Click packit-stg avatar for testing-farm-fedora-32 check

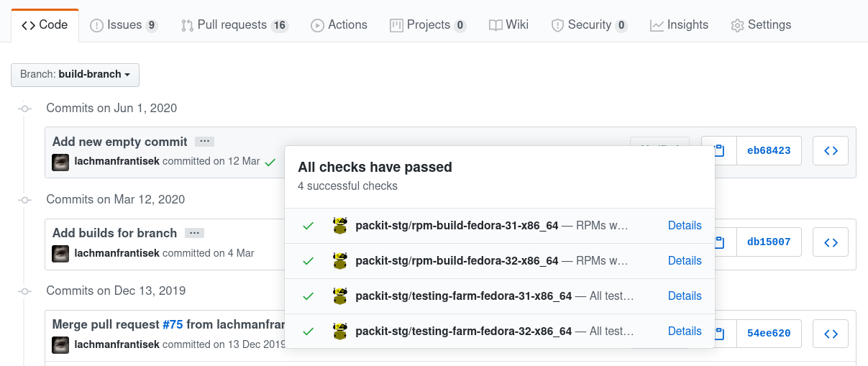click(340, 331)
